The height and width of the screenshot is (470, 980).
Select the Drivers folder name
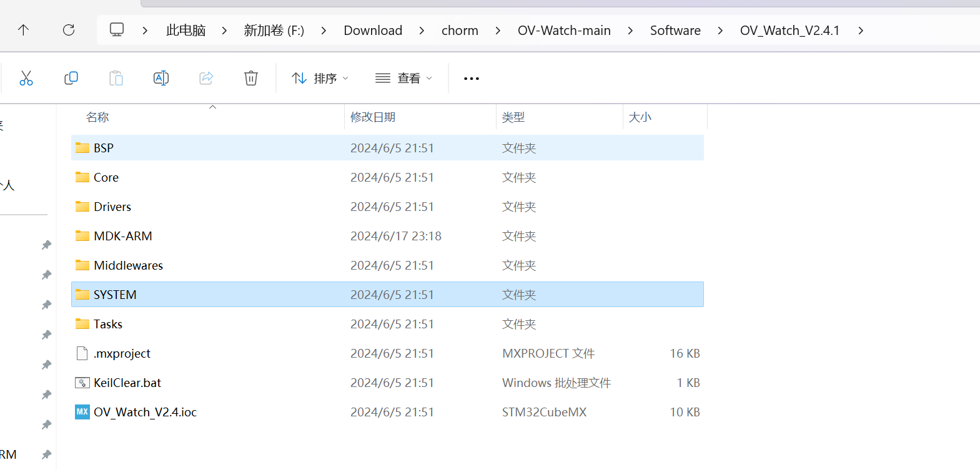[x=112, y=207]
